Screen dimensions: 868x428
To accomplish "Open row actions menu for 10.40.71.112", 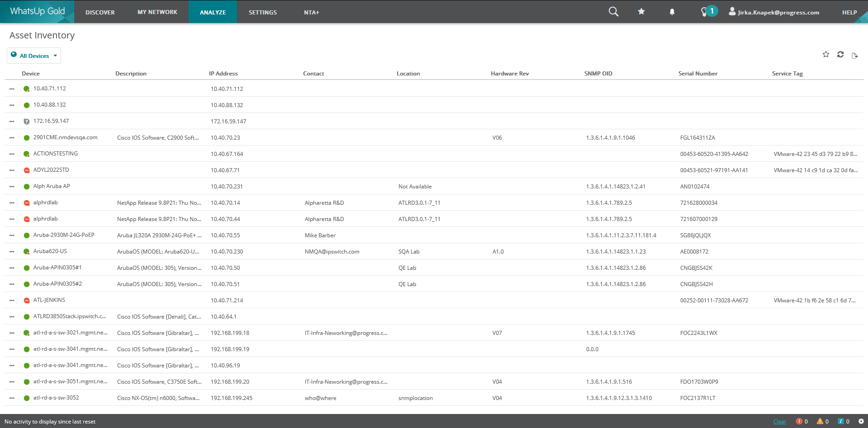I will point(12,89).
